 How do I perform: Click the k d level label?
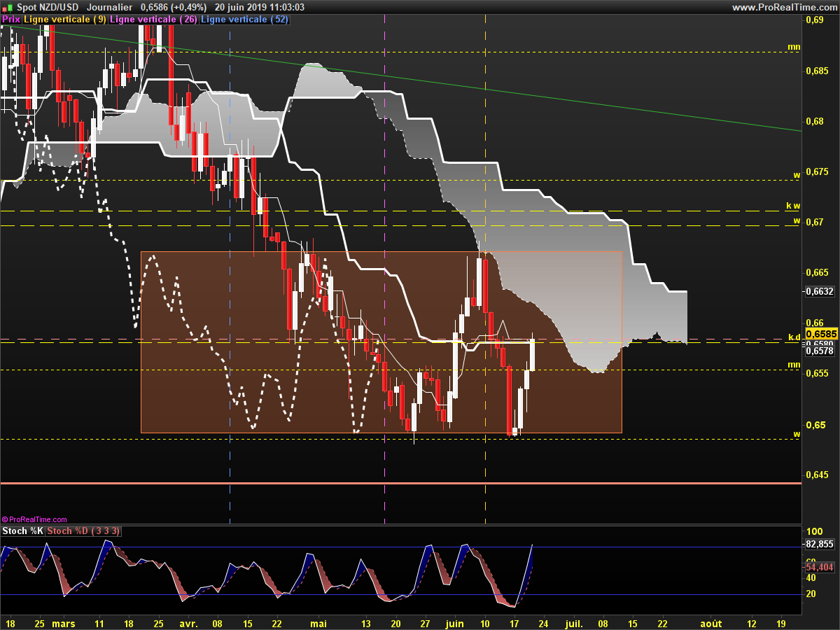794,337
